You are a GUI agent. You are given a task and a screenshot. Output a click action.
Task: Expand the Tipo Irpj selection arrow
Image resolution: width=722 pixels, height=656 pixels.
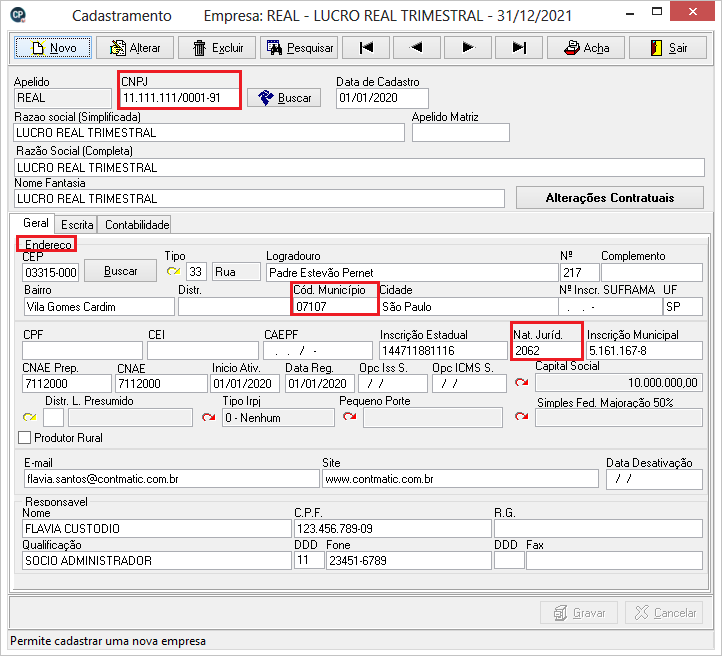tap(208, 417)
